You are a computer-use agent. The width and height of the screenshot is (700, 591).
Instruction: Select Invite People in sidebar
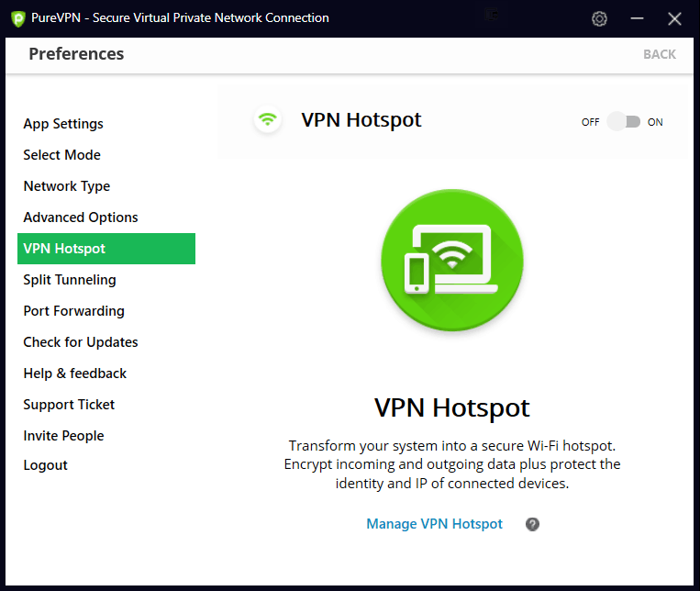click(63, 436)
